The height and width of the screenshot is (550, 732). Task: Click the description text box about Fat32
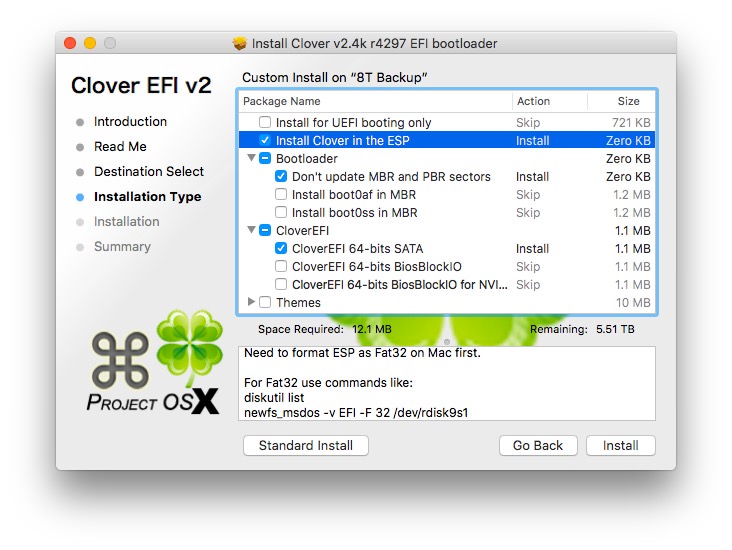pos(447,383)
